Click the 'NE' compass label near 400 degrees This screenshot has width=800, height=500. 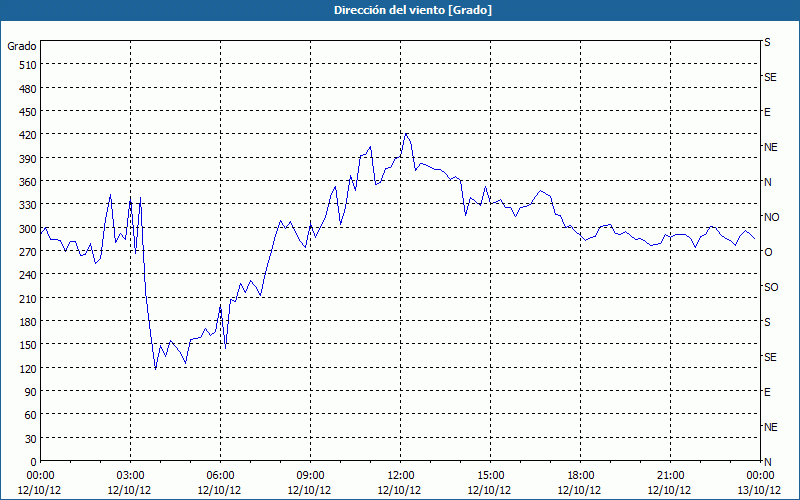point(771,147)
